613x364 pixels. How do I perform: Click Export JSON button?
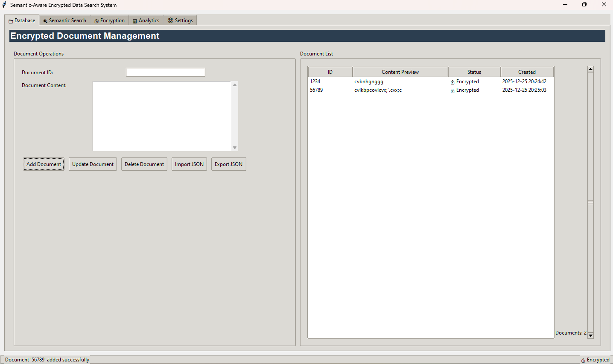(x=228, y=164)
